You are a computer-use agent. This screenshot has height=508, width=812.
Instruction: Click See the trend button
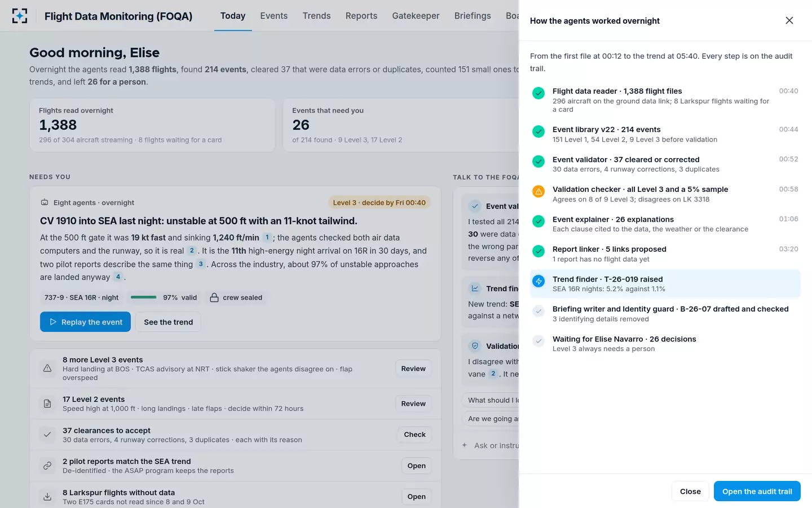(168, 322)
